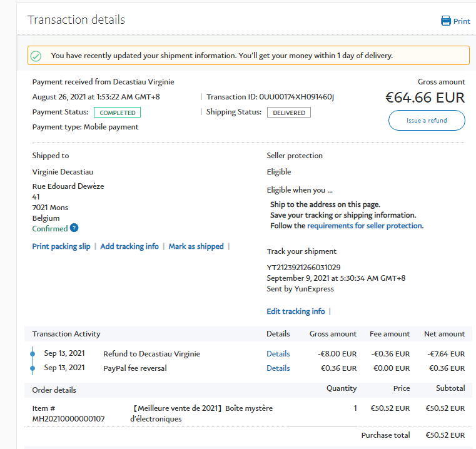Click the green Confirmed address status text
The height and width of the screenshot is (449, 476).
point(50,229)
